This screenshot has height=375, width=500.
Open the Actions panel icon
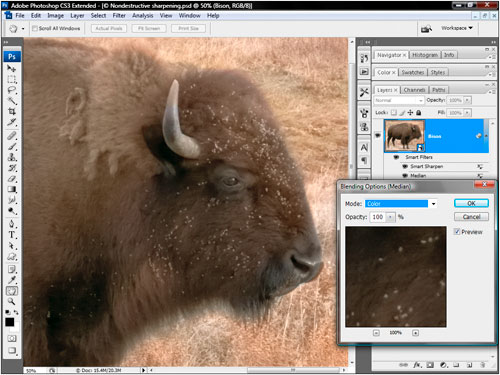364,72
